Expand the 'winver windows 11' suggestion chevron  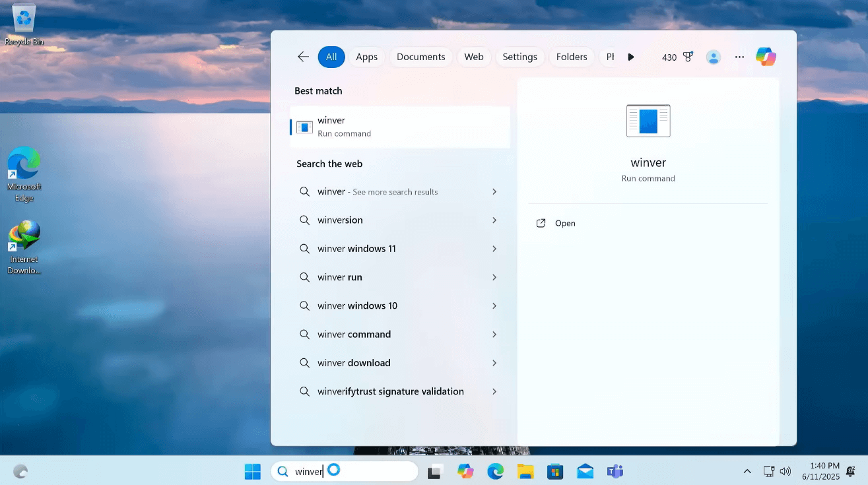[494, 249]
